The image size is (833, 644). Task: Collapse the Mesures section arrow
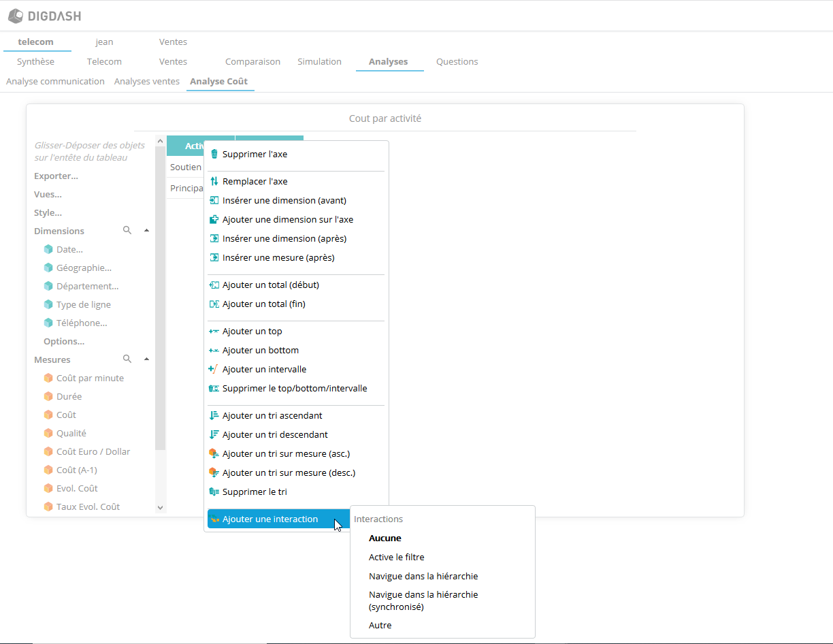click(146, 359)
